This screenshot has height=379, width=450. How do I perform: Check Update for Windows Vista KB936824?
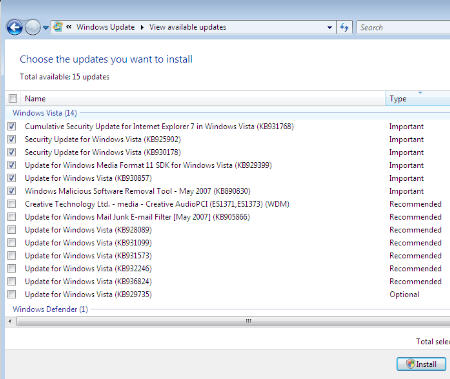(12, 281)
